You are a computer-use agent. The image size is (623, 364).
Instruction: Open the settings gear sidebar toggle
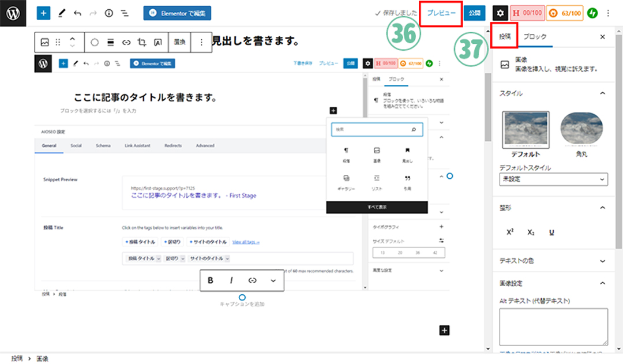[x=500, y=13]
